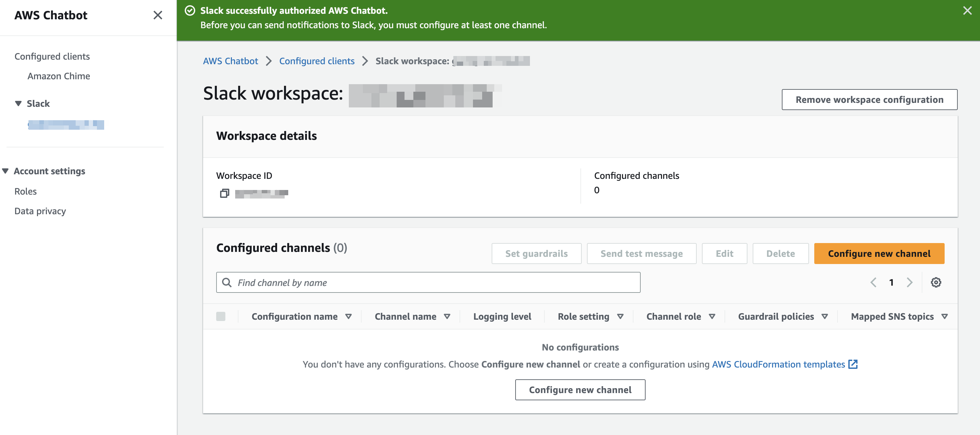Click the magnifier icon in channel search
This screenshot has height=435, width=980.
[x=228, y=282]
